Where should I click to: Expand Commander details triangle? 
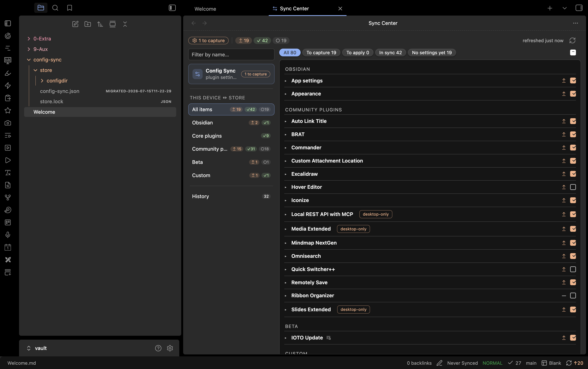(x=286, y=148)
